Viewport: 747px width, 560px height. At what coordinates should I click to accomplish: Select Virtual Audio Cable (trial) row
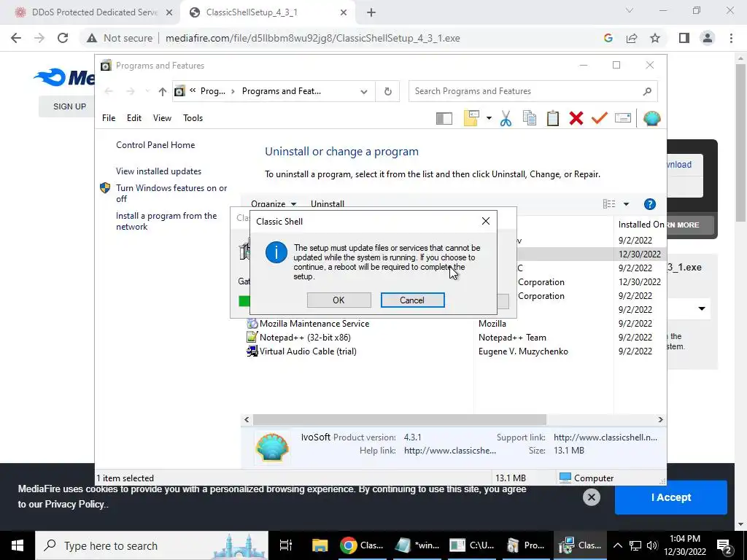(x=454, y=351)
